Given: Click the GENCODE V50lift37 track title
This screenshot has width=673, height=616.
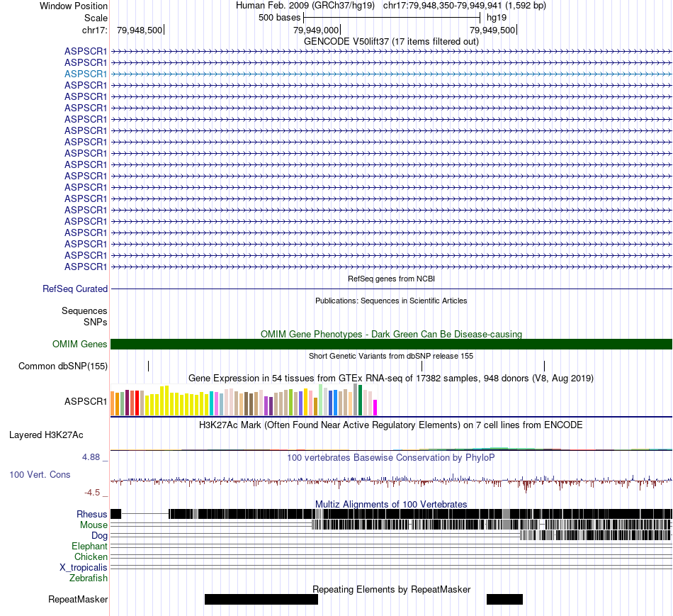Looking at the screenshot, I should click(391, 41).
